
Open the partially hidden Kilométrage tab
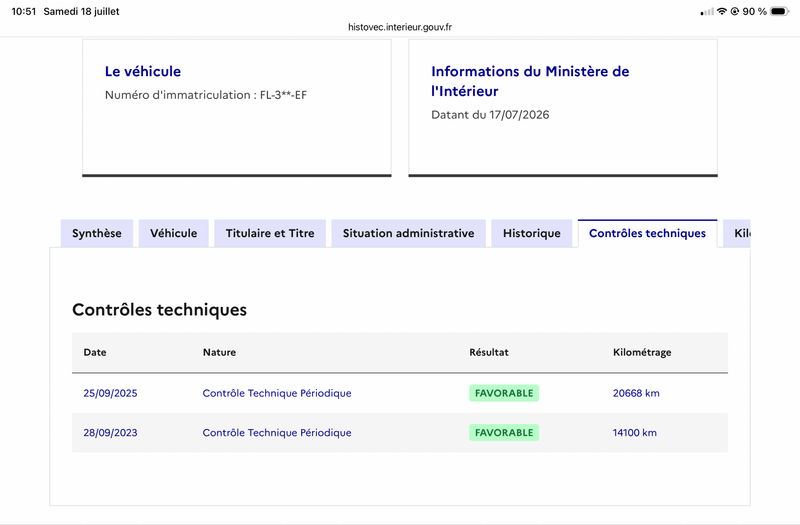[737, 234]
